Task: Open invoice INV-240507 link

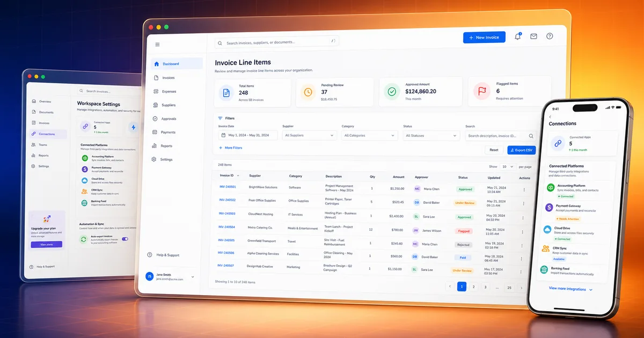Action: [225, 266]
